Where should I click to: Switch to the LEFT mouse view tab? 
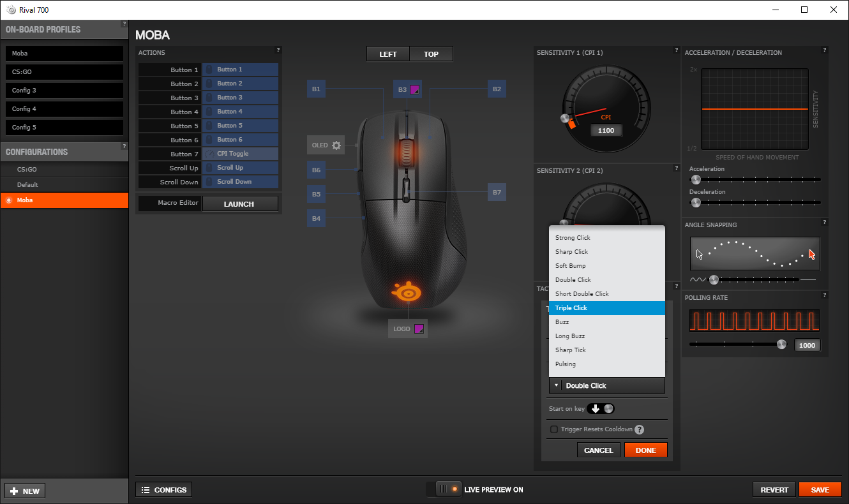point(388,54)
